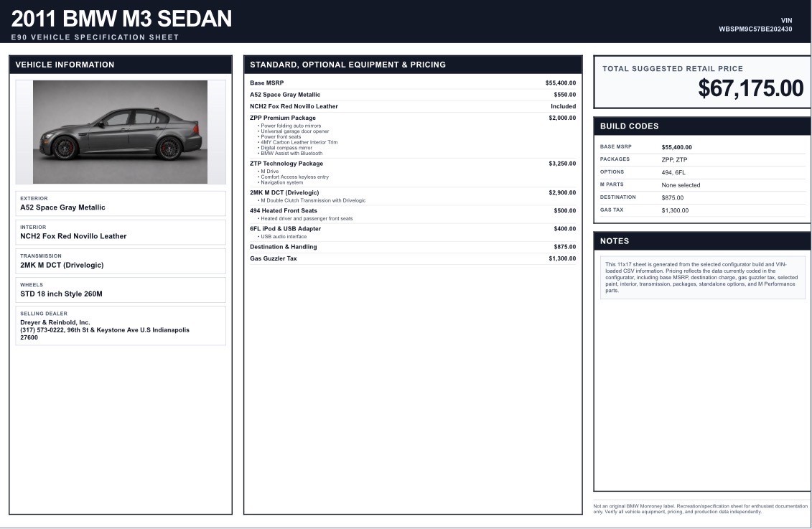Click the 'Gas Guzzler Tax' row label
The width and height of the screenshot is (812, 529).
coord(274,259)
